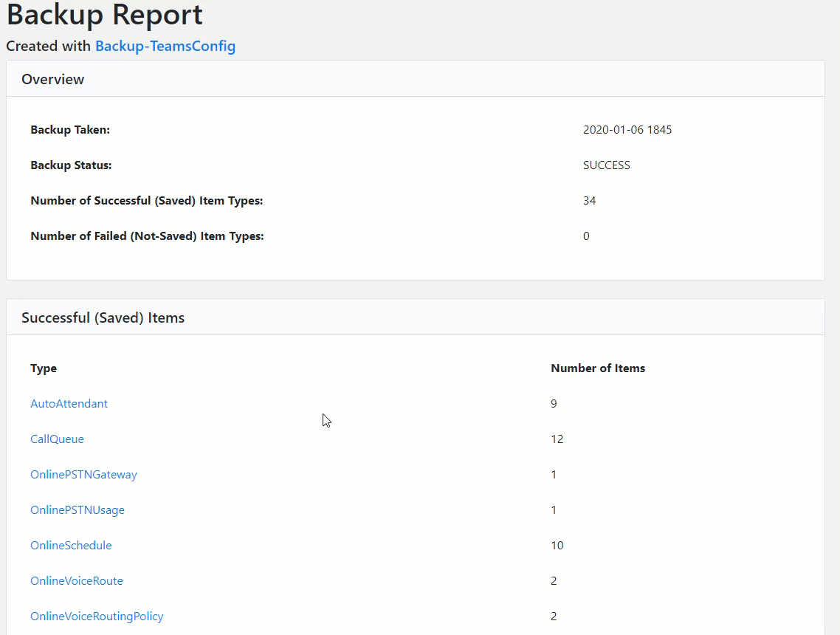Click the successful item types count 34
This screenshot has height=635, width=840.
(589, 201)
